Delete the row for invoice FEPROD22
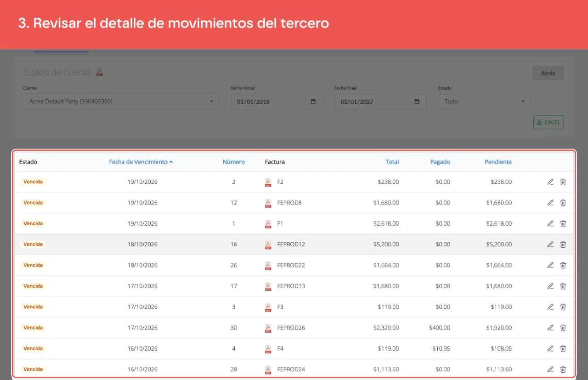 (563, 265)
